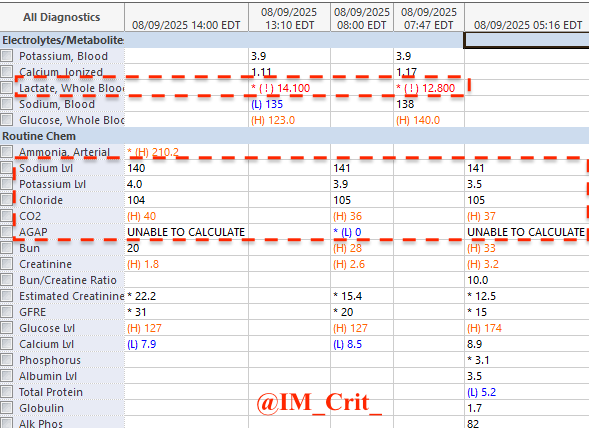Click the Creatinine result (H) 1.8
The image size is (589, 428).
coord(143,264)
